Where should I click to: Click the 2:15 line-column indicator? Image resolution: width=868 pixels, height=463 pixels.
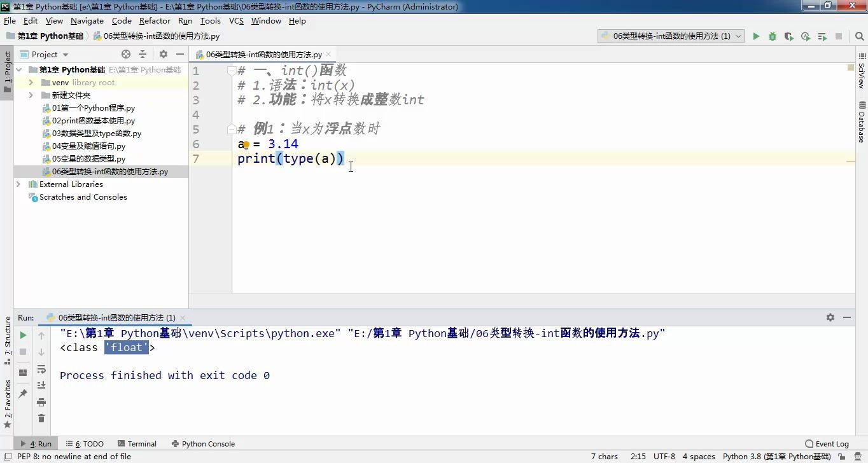(x=638, y=457)
